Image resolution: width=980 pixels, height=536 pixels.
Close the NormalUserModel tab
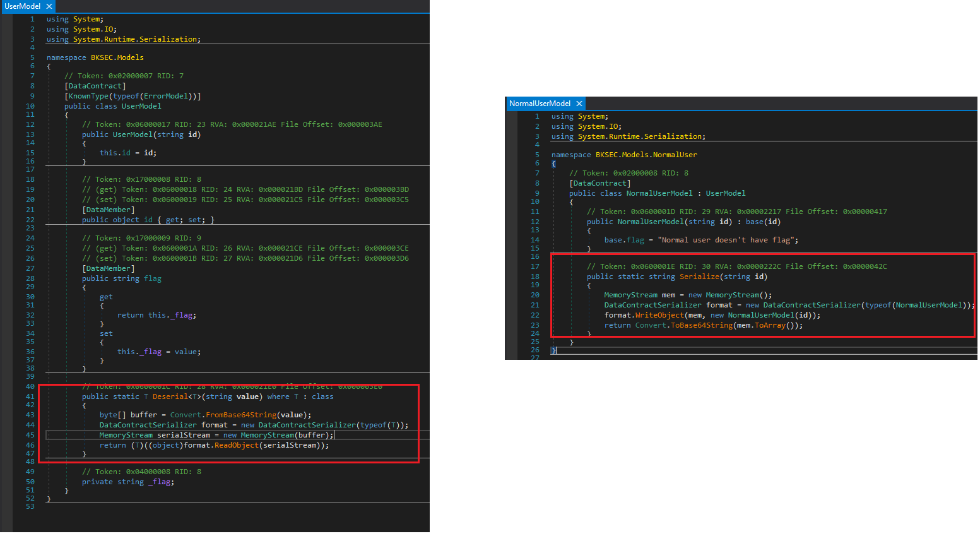point(579,104)
